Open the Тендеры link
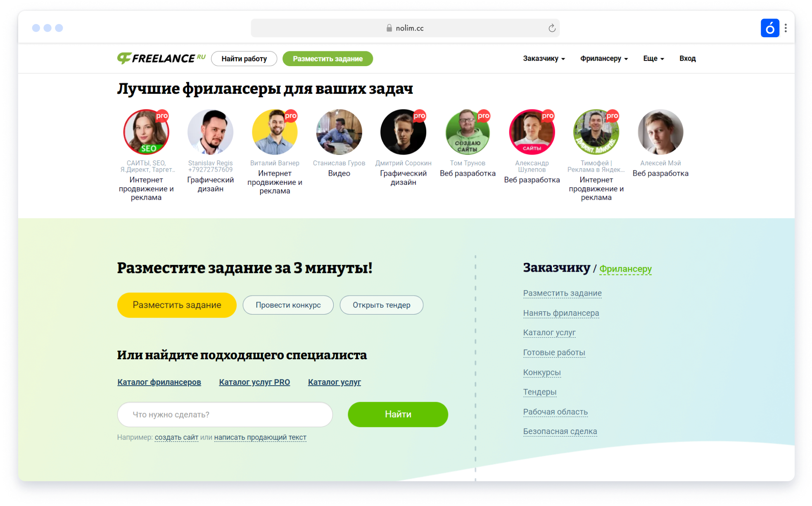Screen dimensions: 812x506 tap(539, 391)
